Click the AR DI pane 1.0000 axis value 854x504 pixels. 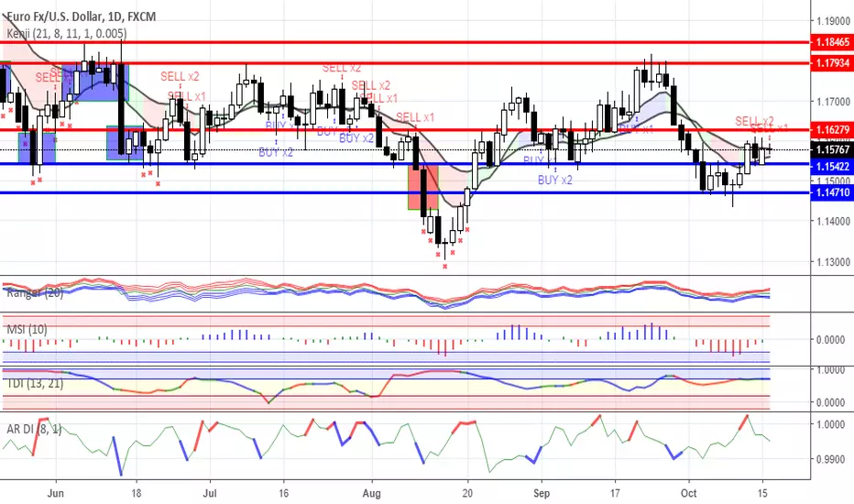830,424
